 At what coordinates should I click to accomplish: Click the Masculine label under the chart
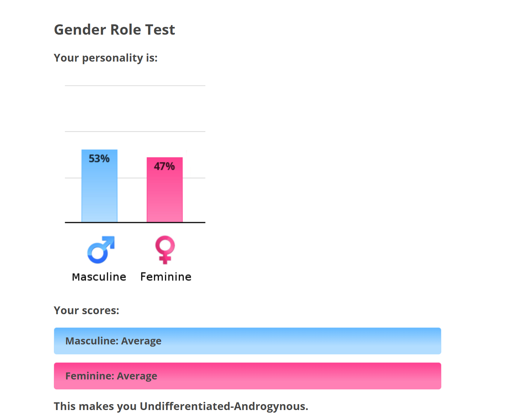pyautogui.click(x=99, y=277)
